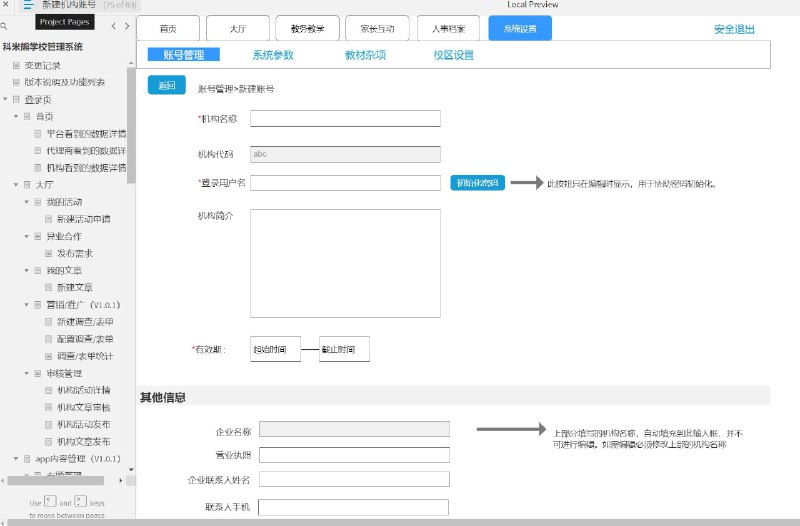The image size is (800, 526).
Task: Click the Project Pages menu icon
Action: [28, 5]
